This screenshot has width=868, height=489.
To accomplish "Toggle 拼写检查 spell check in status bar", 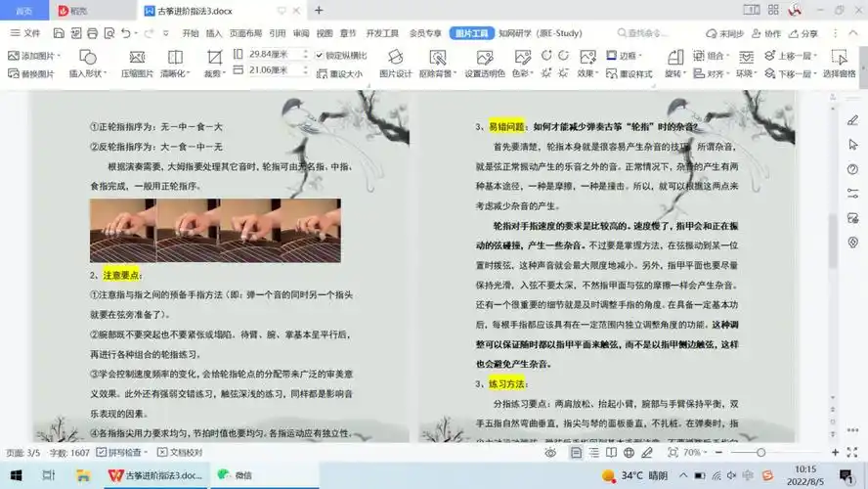I will pyautogui.click(x=122, y=453).
